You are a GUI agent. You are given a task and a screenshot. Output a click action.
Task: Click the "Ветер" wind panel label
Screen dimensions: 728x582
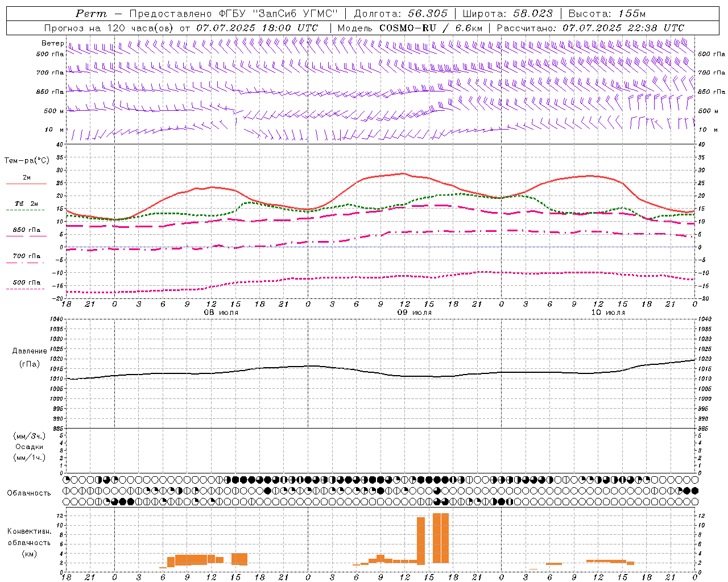[52, 43]
